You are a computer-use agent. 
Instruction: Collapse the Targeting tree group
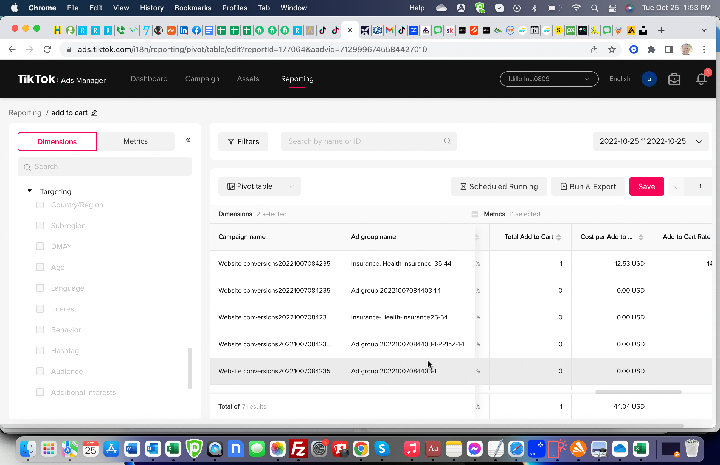(x=30, y=191)
